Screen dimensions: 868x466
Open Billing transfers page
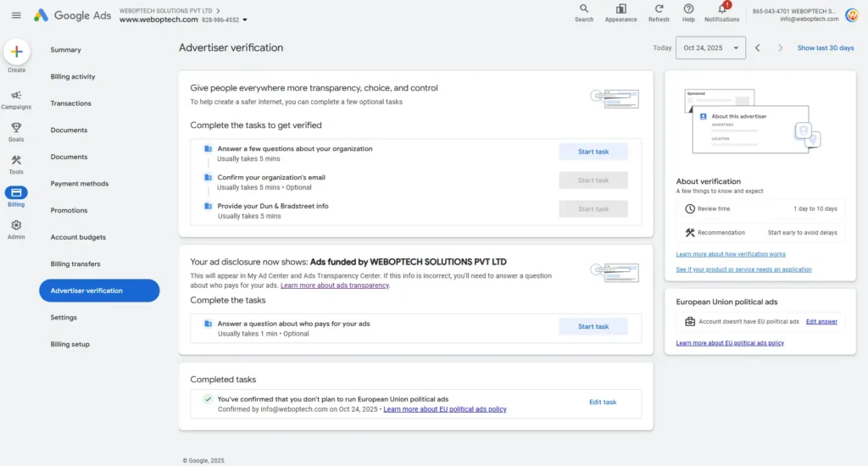click(75, 264)
